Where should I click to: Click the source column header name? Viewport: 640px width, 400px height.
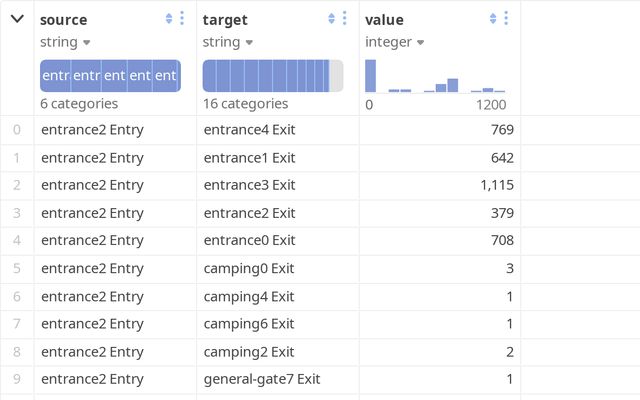pos(63,20)
